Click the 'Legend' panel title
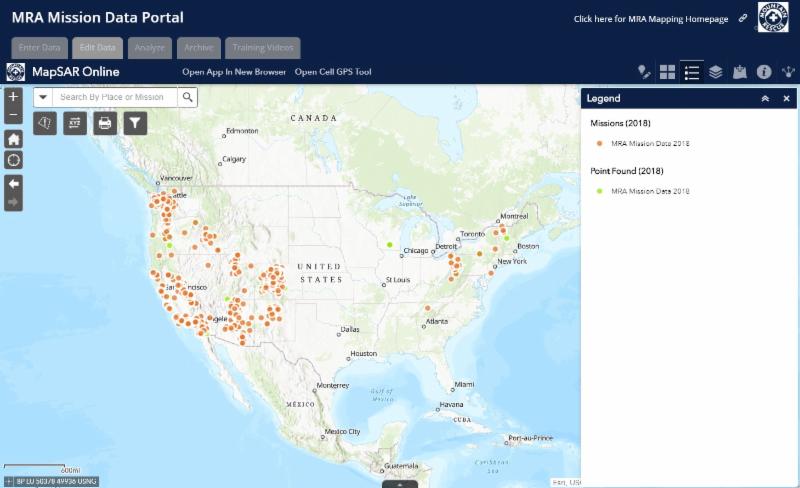Viewport: 800px width, 488px height. 603,99
